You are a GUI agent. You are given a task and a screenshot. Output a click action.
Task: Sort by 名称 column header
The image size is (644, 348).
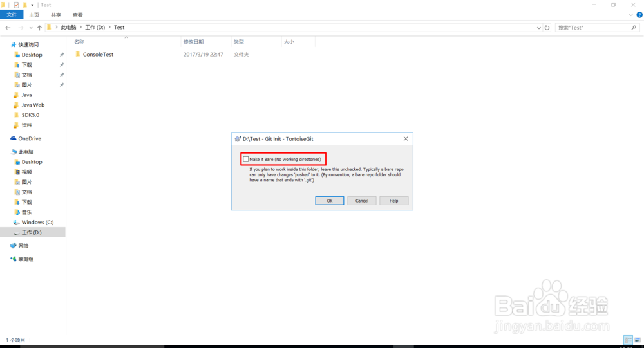(79, 41)
